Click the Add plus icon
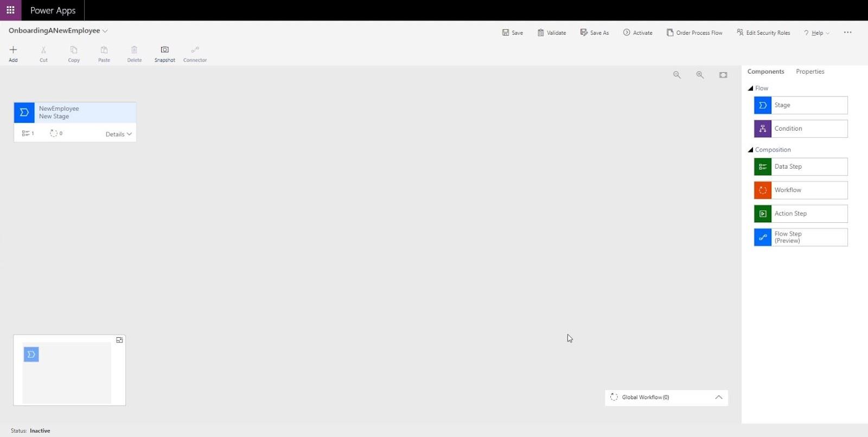The image size is (868, 437). coord(13,49)
